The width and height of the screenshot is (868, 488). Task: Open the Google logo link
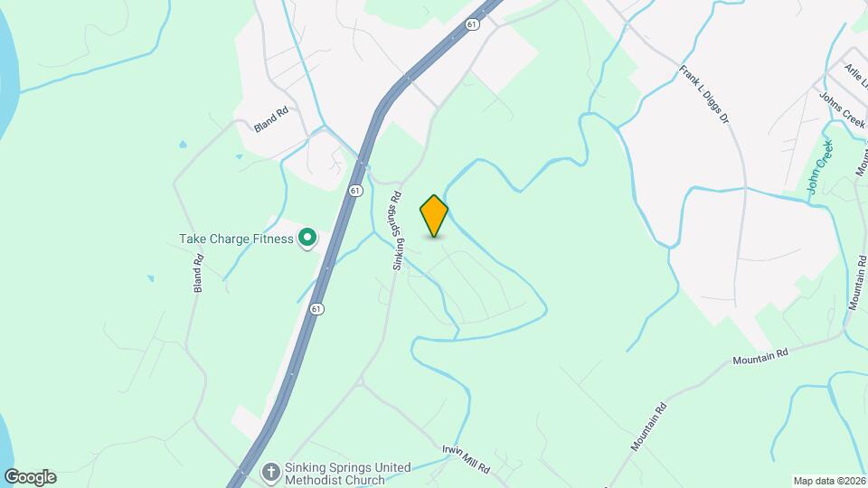point(31,477)
